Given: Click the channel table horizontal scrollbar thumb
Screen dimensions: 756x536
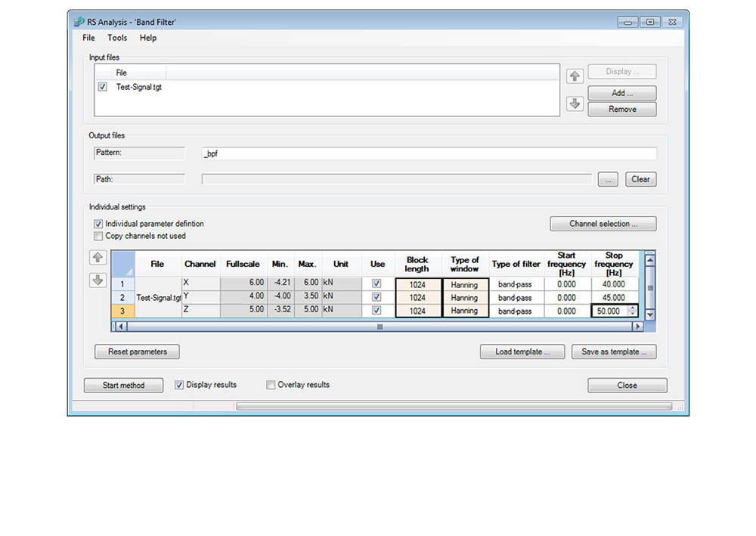Looking at the screenshot, I should (x=380, y=327).
